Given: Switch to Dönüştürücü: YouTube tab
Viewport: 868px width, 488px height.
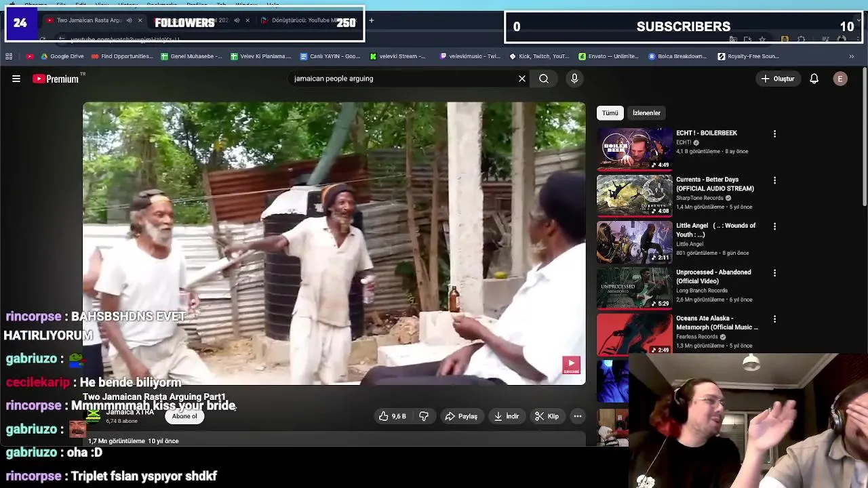Looking at the screenshot, I should tap(310, 20).
